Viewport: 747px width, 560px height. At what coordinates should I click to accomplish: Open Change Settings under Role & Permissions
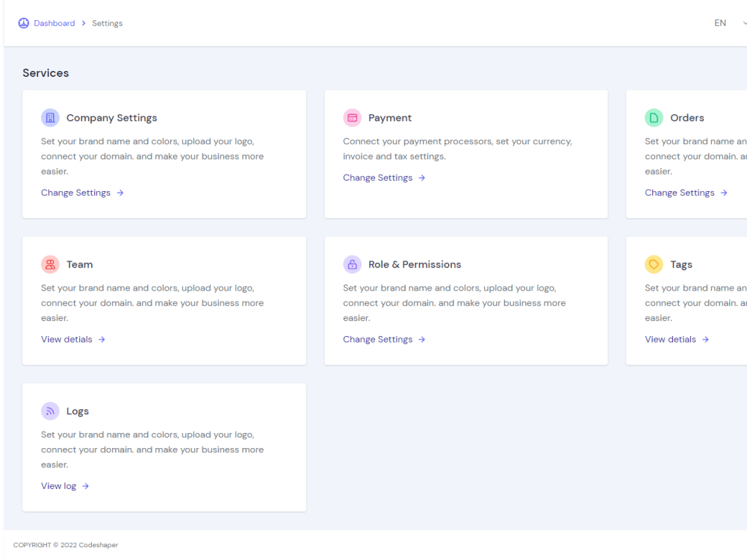(378, 339)
